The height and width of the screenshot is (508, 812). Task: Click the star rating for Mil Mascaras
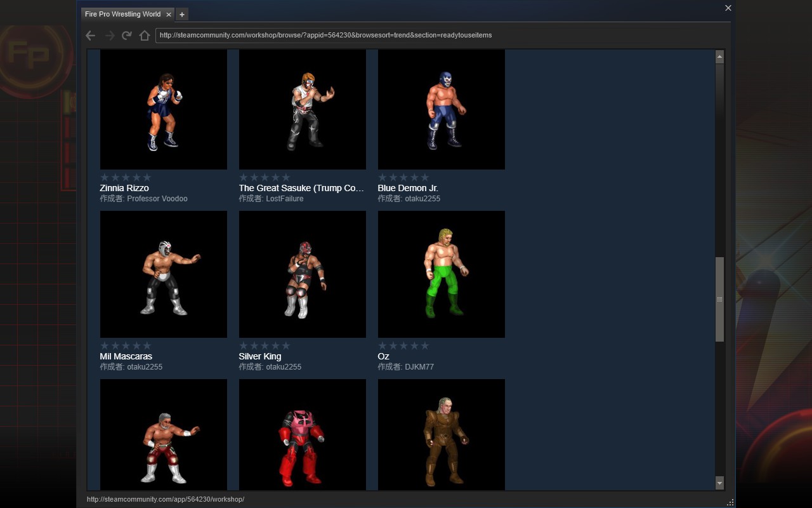point(126,345)
